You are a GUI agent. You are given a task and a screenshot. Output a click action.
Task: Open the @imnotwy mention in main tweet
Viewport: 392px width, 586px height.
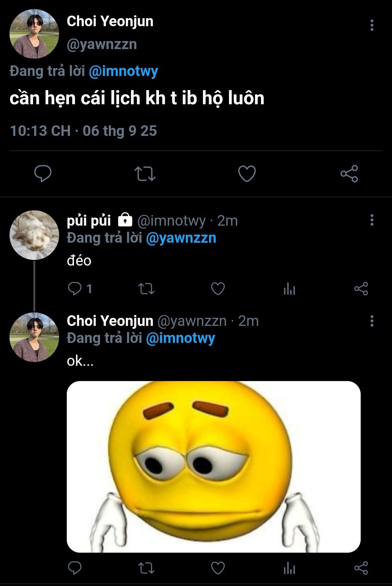(x=123, y=71)
